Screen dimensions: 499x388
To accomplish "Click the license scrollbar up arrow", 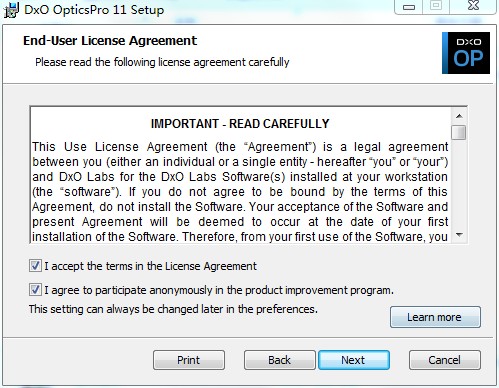I will point(459,116).
